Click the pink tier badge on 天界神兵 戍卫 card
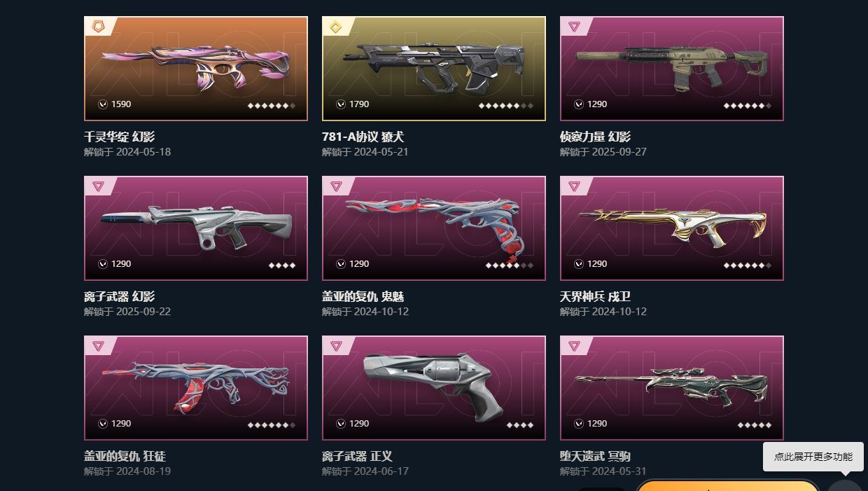868x491 pixels. tap(574, 186)
